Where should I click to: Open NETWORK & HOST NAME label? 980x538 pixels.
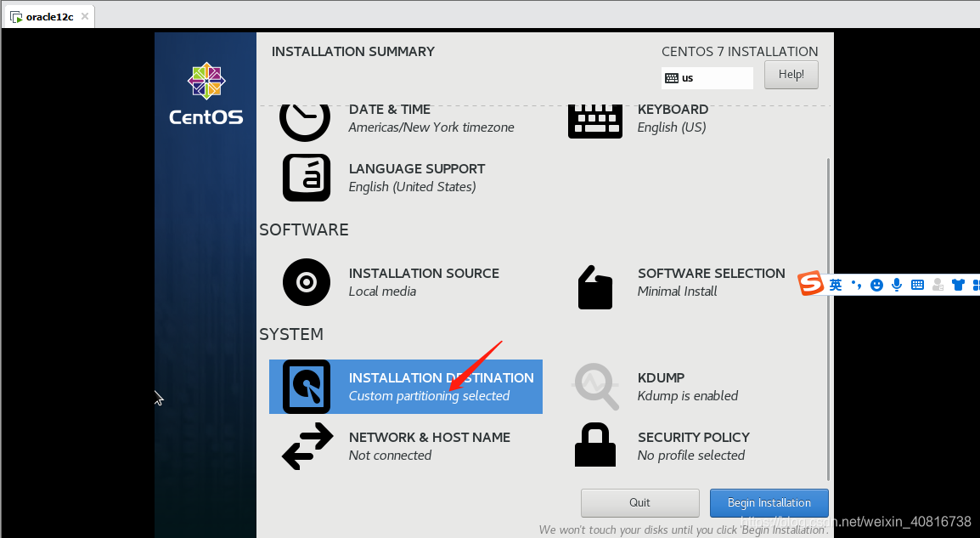click(x=430, y=437)
